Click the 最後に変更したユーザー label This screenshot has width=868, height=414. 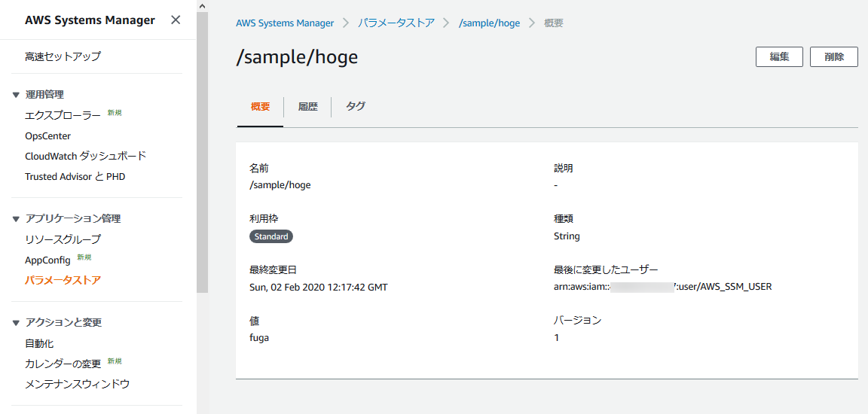606,270
